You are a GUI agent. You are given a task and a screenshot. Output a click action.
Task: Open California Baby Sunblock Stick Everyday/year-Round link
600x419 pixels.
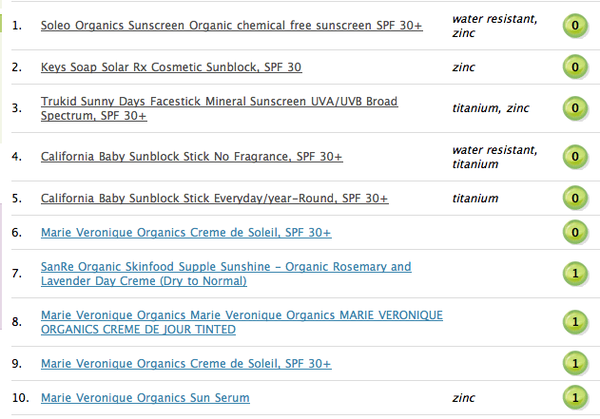[x=214, y=198]
